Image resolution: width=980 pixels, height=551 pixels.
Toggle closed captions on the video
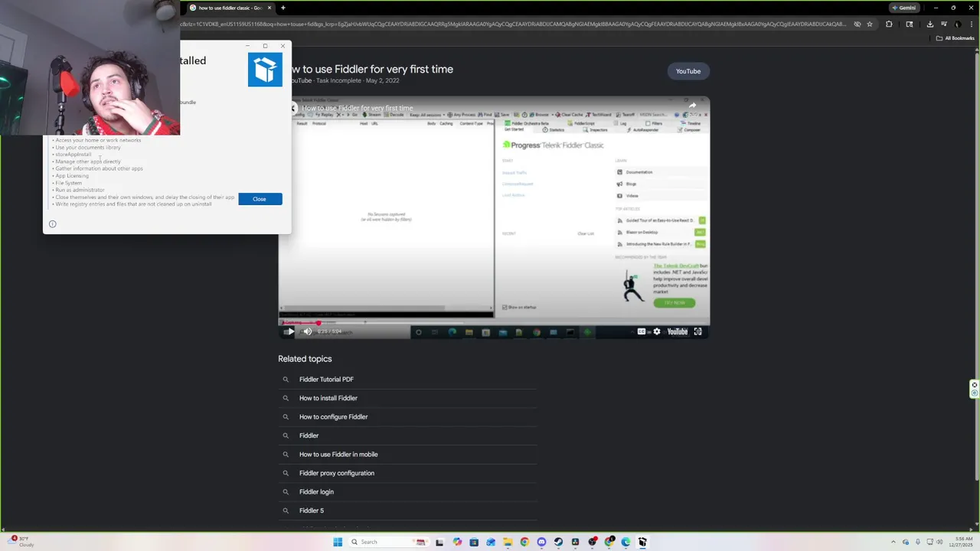(x=642, y=331)
